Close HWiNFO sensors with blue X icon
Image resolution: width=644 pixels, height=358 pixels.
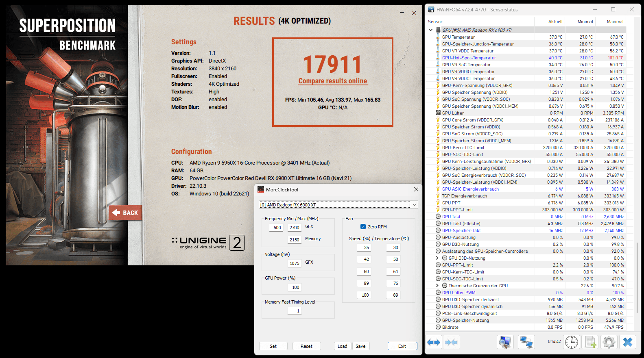[628, 342]
